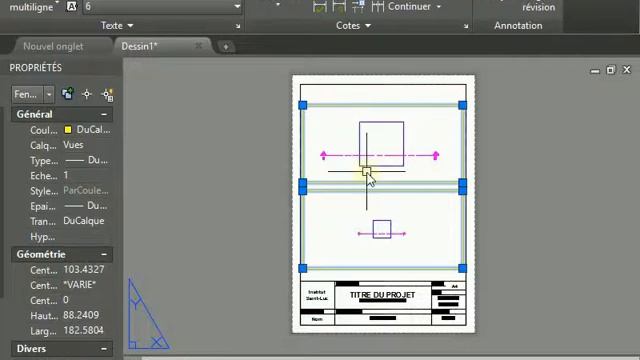The width and height of the screenshot is (640, 360).
Task: Click the Style value ParCoule...
Action: (x=86, y=191)
